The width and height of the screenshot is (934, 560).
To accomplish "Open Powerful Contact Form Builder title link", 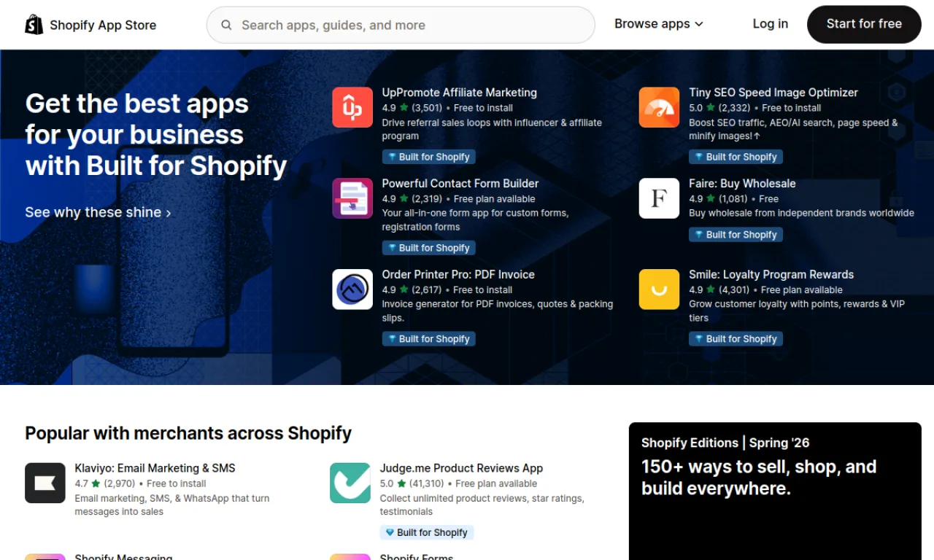I will pos(460,184).
